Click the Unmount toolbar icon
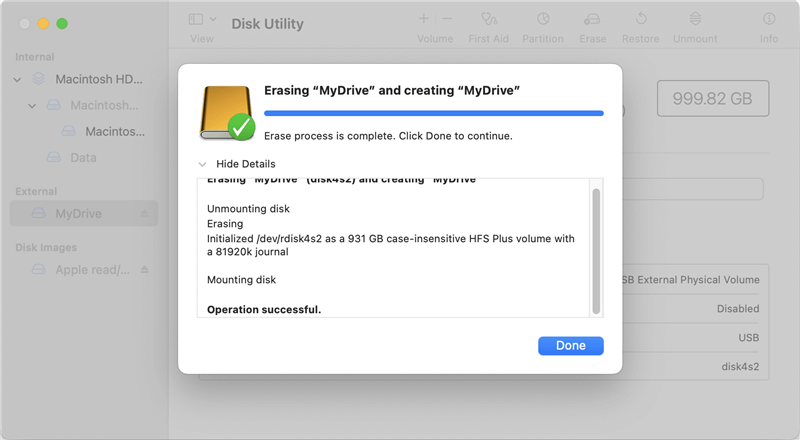This screenshot has height=440, width=800. point(695,19)
